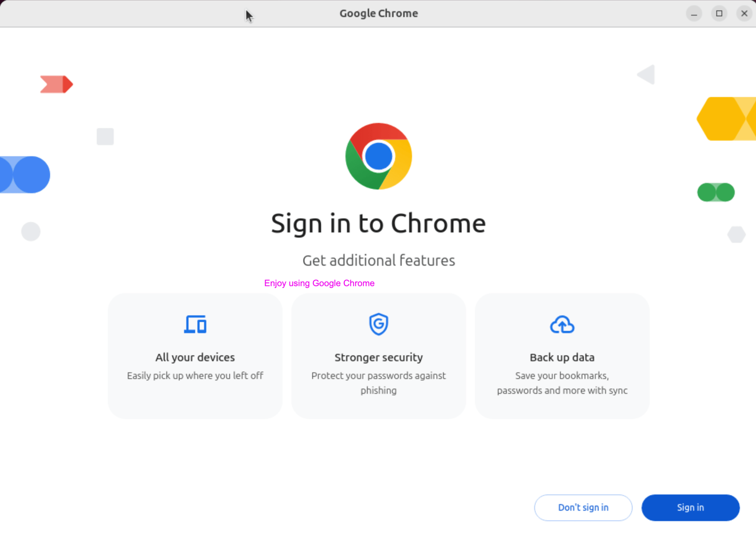
Task: Click the red arrow decorative shape
Action: point(56,84)
